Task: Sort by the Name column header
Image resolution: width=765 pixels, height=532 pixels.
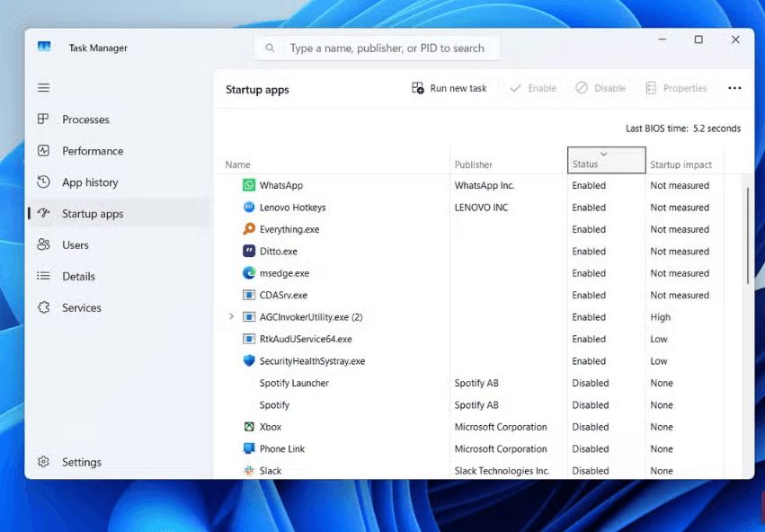Action: click(x=333, y=160)
